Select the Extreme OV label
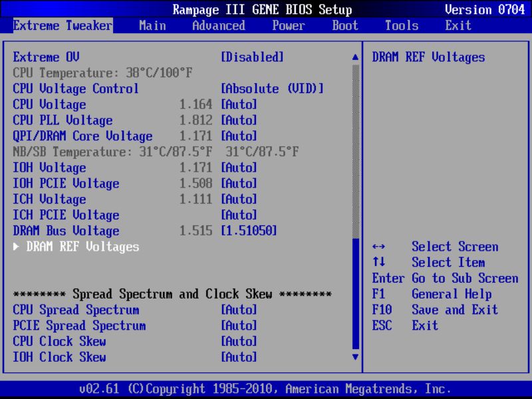Screen dimensions: 532x399 [x=46, y=57]
